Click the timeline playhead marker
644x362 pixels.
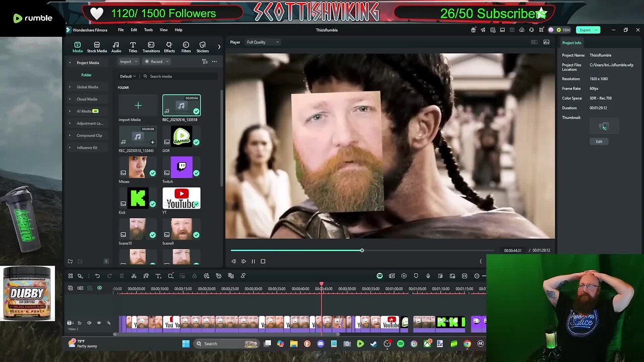(x=321, y=285)
